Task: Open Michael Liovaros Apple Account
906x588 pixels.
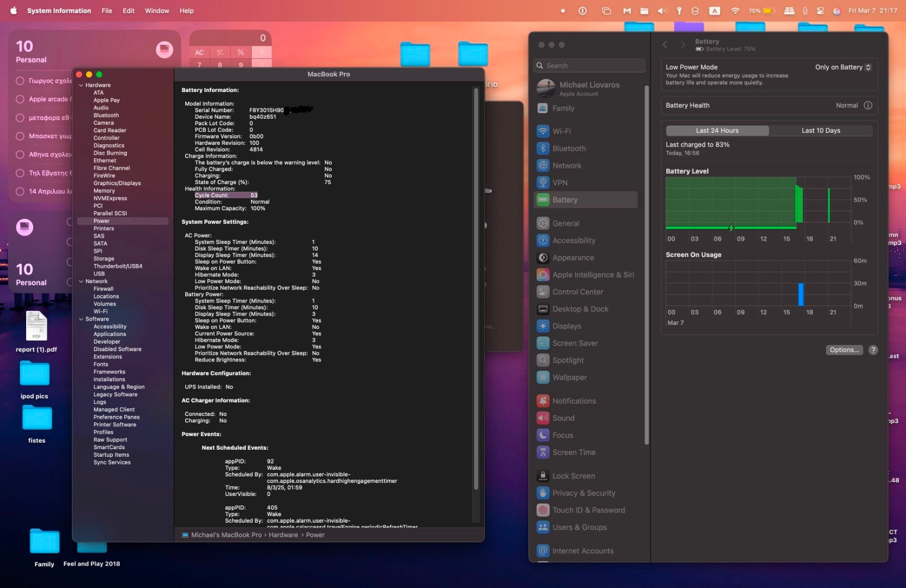Action: pos(586,88)
